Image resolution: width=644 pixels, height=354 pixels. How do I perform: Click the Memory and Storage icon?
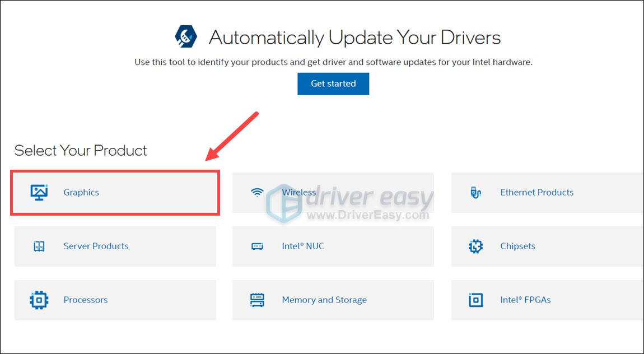[256, 300]
